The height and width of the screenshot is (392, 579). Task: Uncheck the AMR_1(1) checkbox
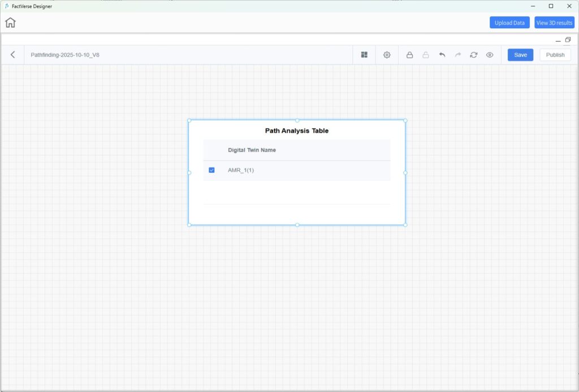pos(211,170)
